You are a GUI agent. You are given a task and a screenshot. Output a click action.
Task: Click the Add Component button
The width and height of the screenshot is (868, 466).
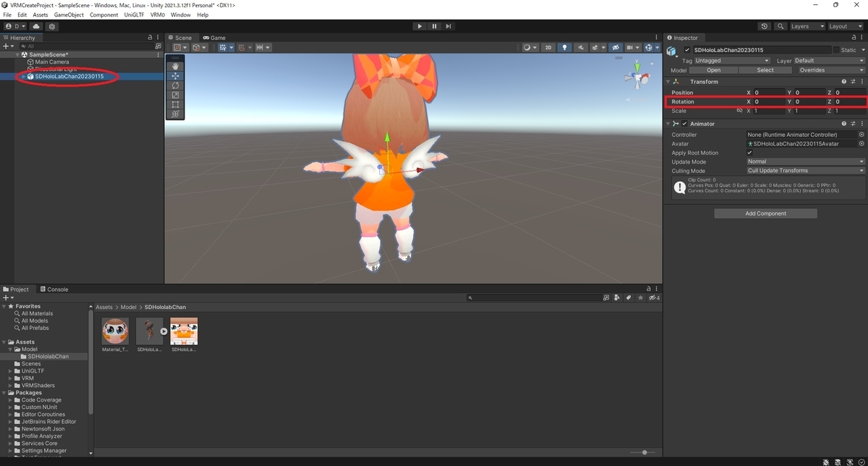point(765,213)
